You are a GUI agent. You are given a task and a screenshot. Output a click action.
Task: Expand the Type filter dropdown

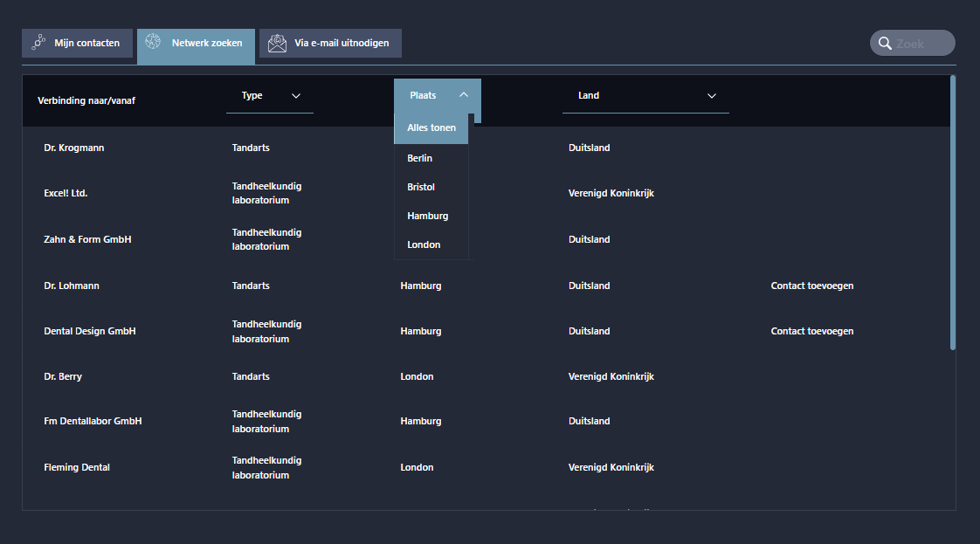point(269,96)
